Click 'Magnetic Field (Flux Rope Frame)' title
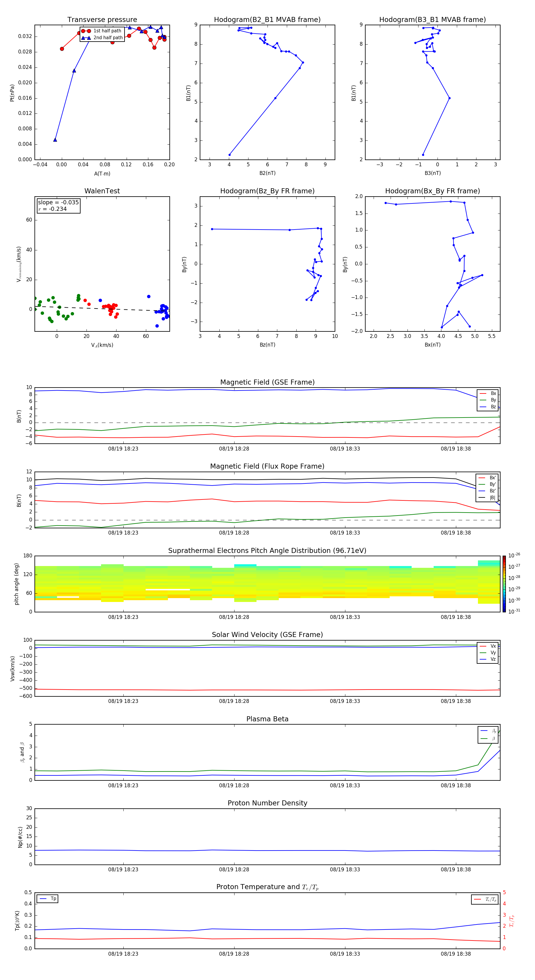535x980 pixels. (267, 467)
